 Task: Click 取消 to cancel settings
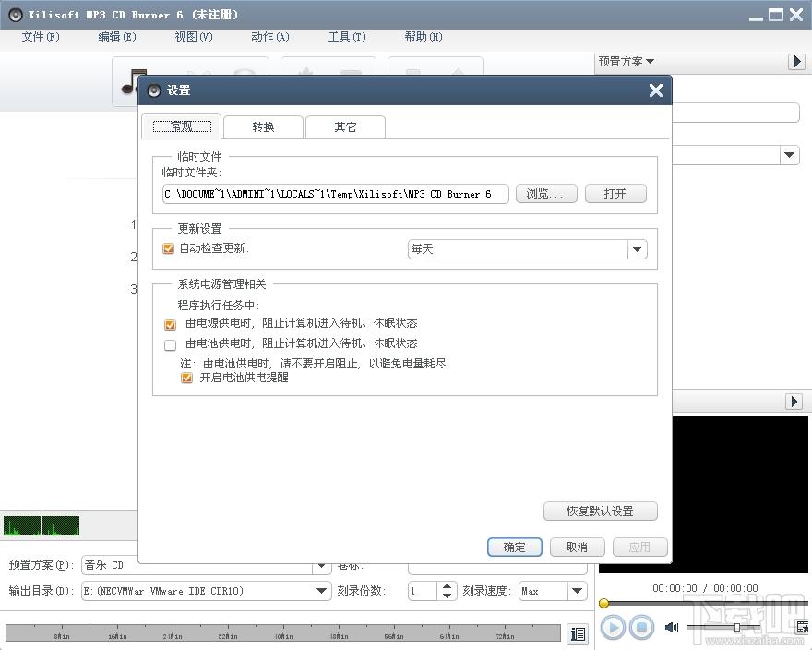(x=577, y=548)
